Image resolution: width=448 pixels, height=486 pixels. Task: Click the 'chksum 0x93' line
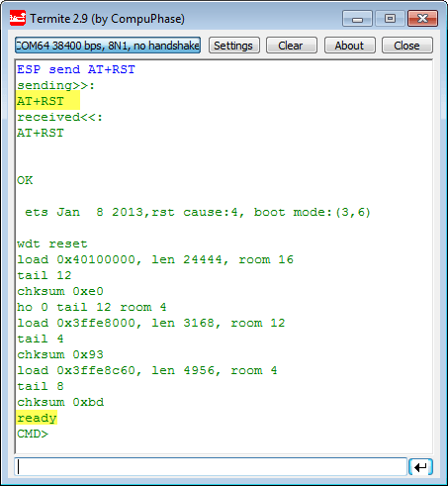60,354
